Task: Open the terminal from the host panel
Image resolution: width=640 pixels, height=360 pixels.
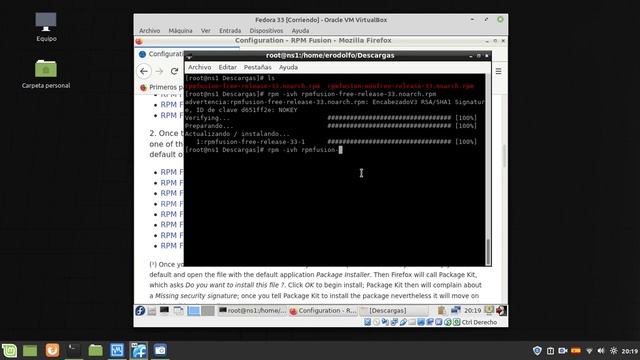Action: (74, 350)
